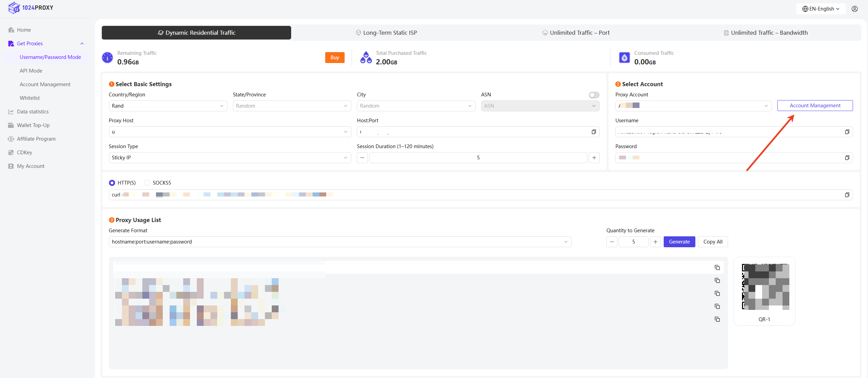Enable the ASN toggle switch

click(x=594, y=95)
